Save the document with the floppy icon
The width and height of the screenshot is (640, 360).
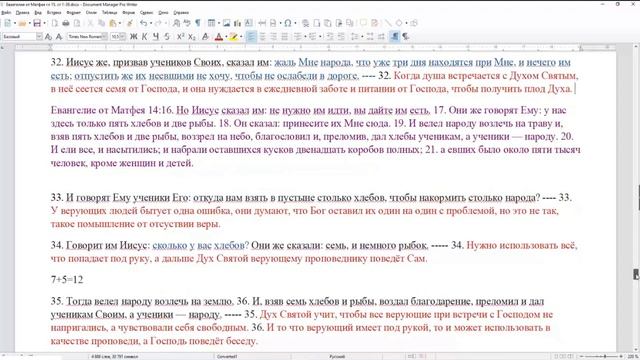(37, 23)
